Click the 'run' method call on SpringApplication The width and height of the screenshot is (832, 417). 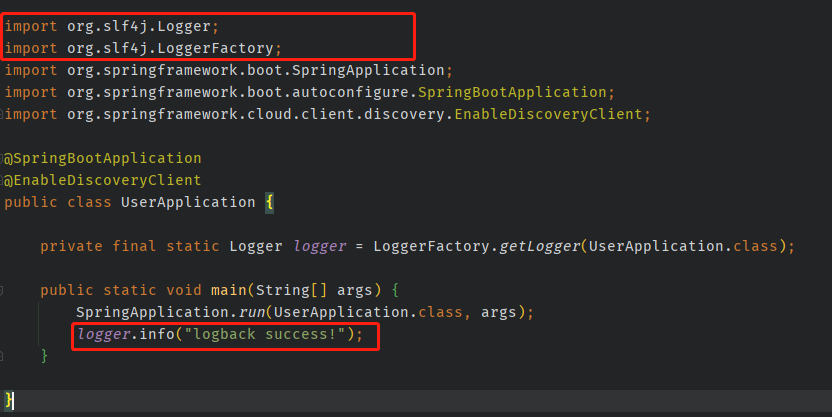(252, 312)
